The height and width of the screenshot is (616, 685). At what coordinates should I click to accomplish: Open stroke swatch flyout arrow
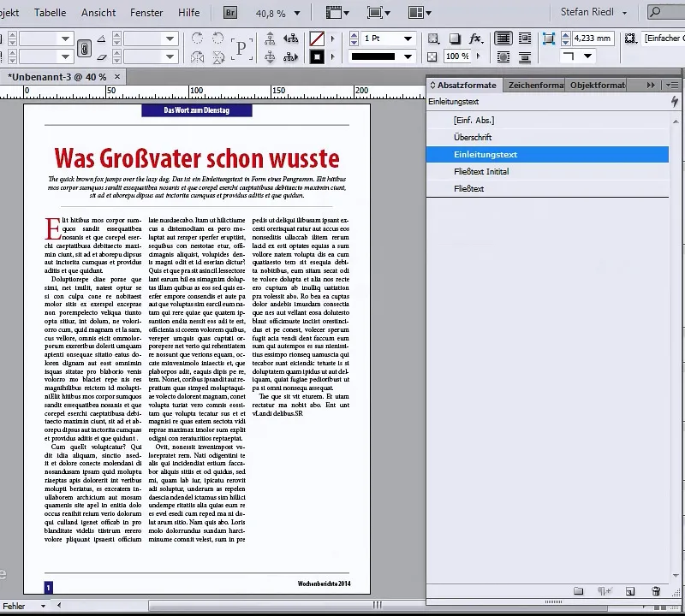pos(333,56)
